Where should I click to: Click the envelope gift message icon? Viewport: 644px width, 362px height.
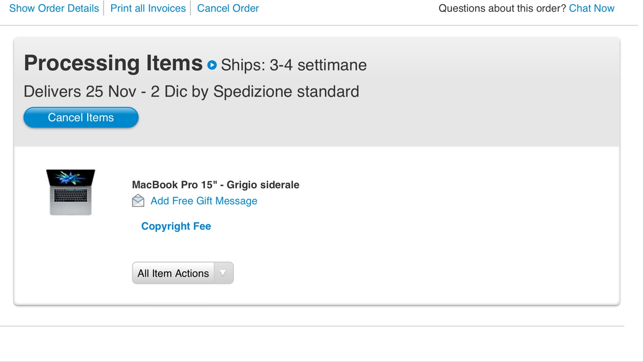(x=138, y=201)
